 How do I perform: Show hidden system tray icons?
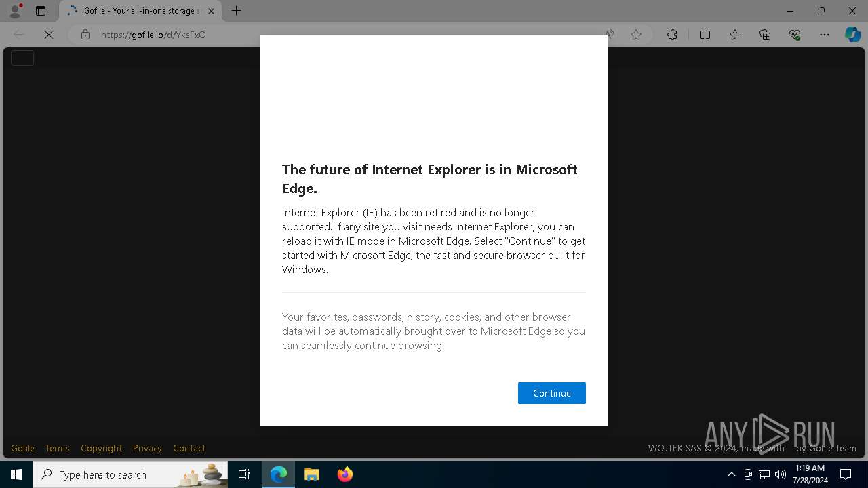click(731, 474)
